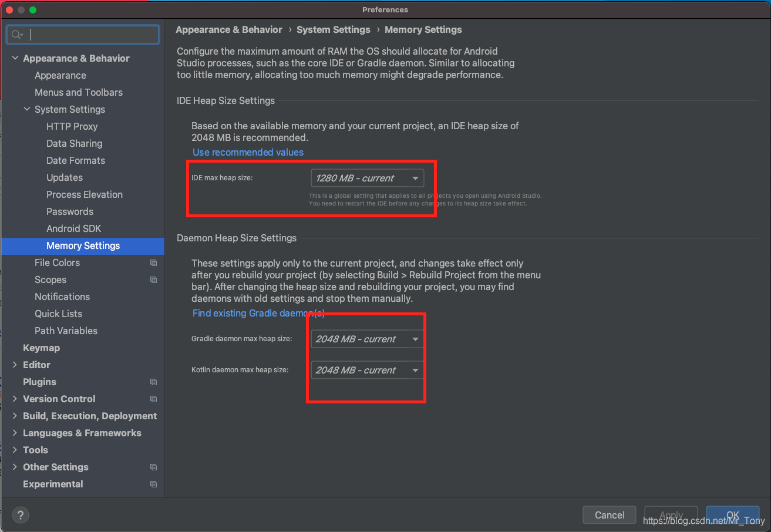The width and height of the screenshot is (771, 532).
Task: Open Data Sharing settings
Action: point(75,143)
